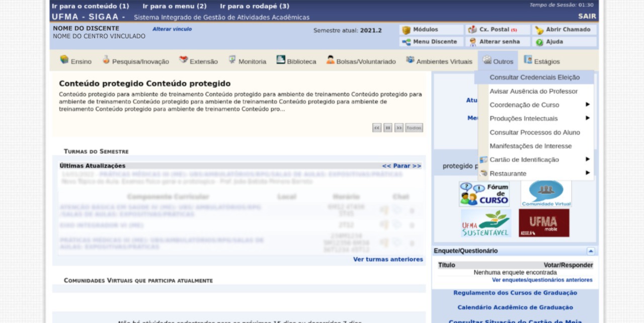Open the Biblioteca menu
The height and width of the screenshot is (323, 644).
(x=296, y=61)
